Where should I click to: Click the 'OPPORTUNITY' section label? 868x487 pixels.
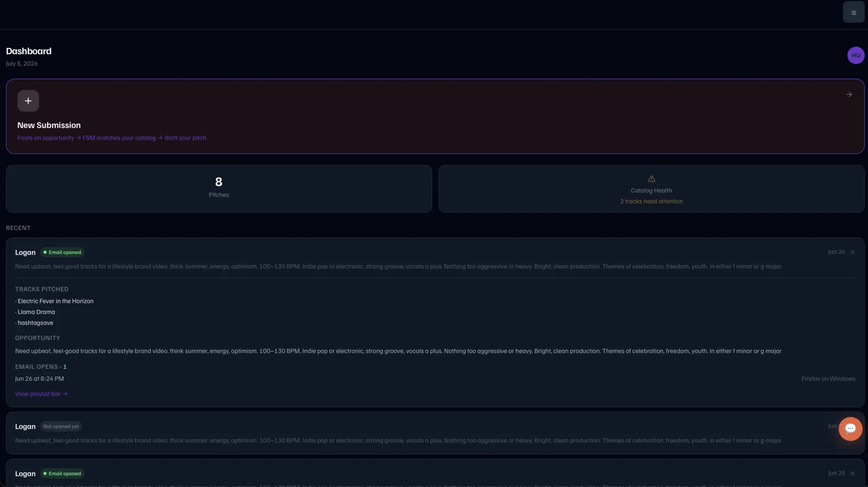(37, 338)
